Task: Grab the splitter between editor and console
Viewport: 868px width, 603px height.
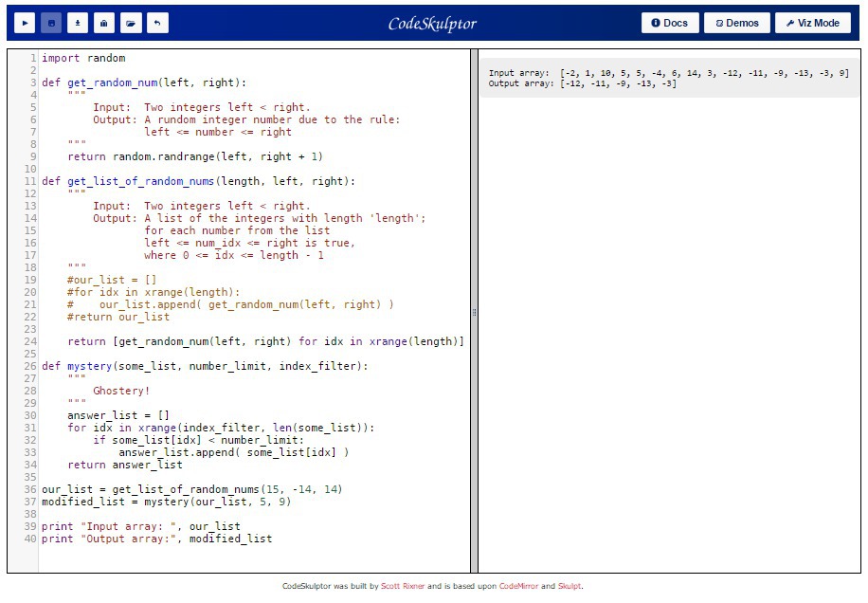Action: 474,311
